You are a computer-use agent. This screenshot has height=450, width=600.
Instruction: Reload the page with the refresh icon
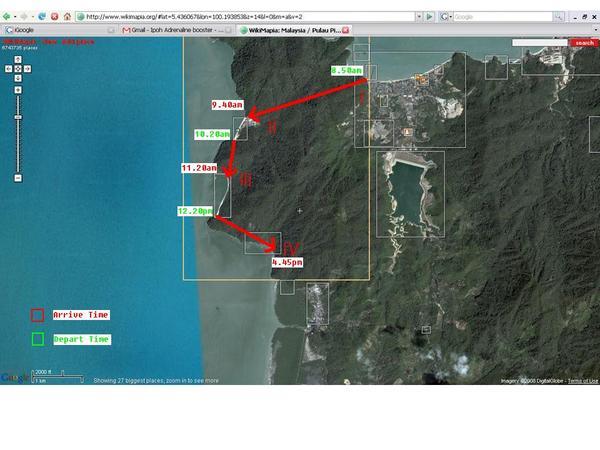42,16
